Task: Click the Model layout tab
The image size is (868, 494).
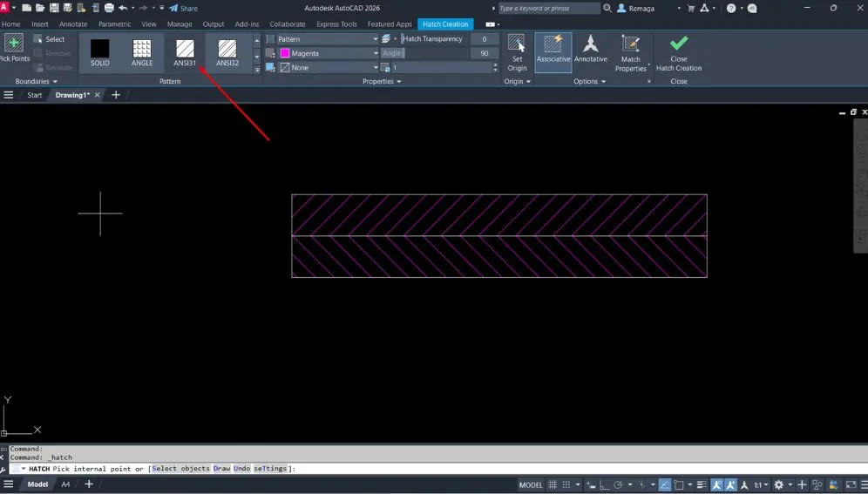Action: [x=37, y=484]
